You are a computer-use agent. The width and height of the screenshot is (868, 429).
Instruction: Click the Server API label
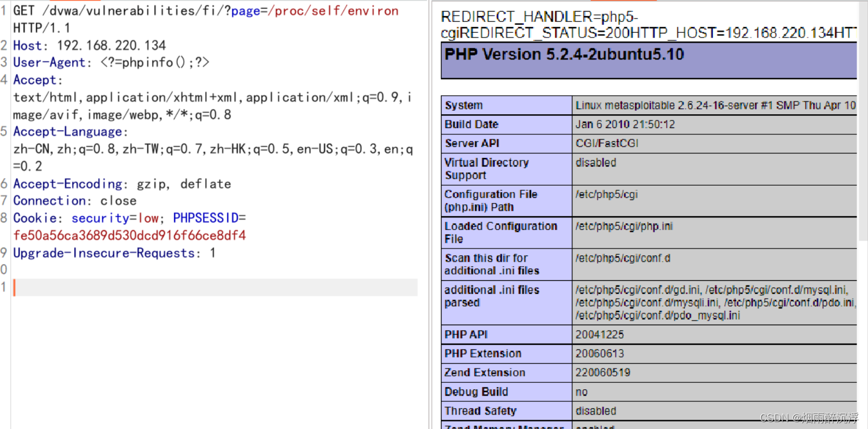(472, 144)
